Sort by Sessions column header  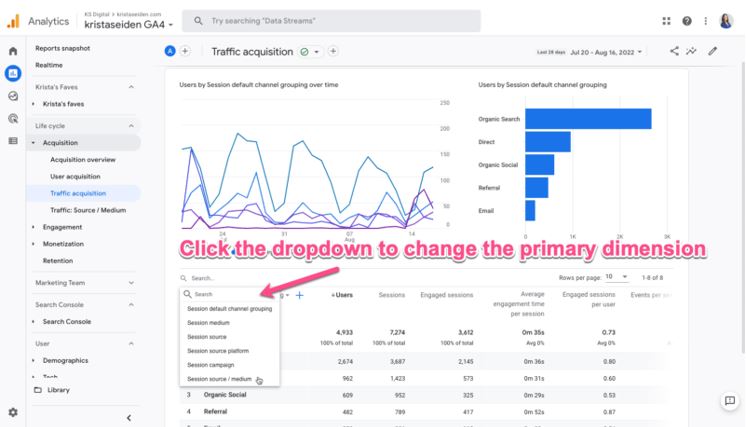392,295
